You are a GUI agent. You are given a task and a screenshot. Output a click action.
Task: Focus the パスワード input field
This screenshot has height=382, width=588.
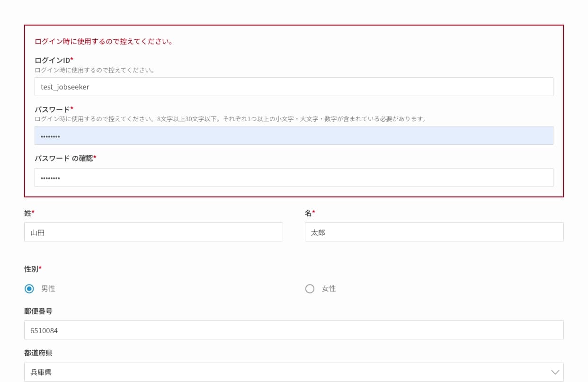(294, 135)
